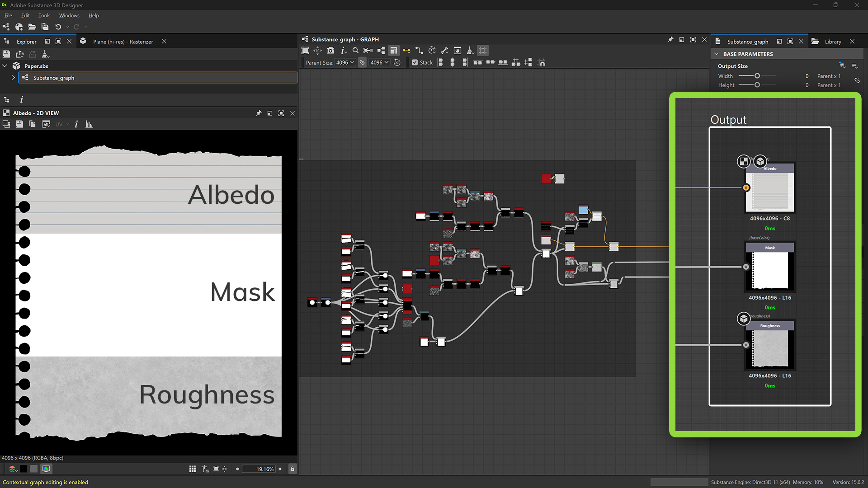Select the Plane (hi-res) - Rasterizer tab

pyautogui.click(x=123, y=42)
